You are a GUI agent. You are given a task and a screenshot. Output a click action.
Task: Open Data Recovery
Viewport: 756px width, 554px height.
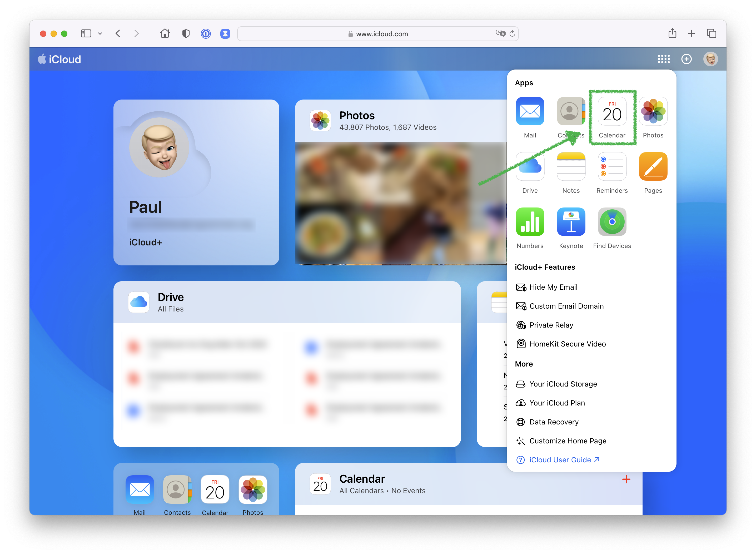pyautogui.click(x=547, y=422)
